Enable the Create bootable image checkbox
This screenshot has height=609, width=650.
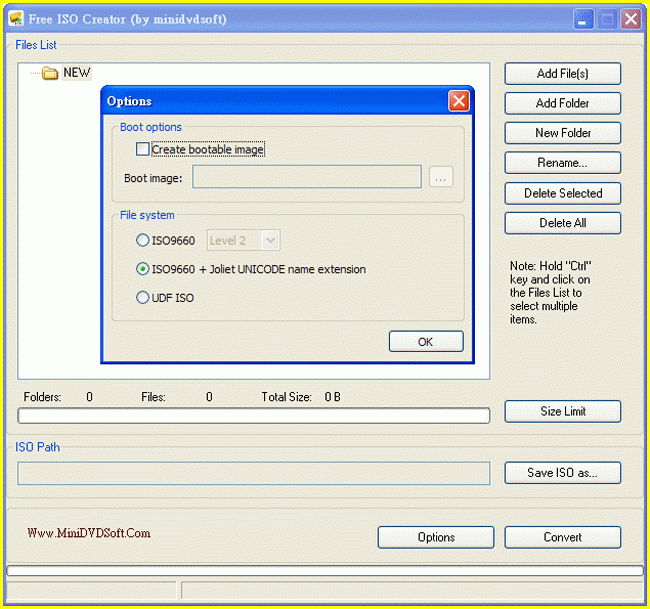tap(143, 150)
